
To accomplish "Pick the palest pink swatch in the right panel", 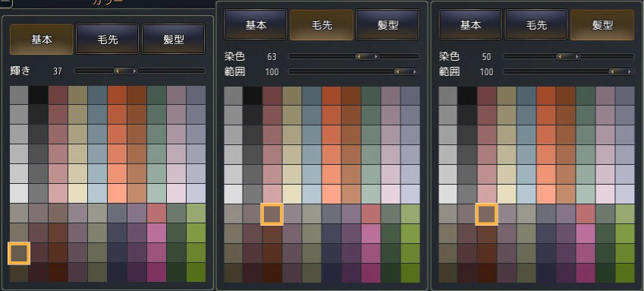I will pos(605,194).
